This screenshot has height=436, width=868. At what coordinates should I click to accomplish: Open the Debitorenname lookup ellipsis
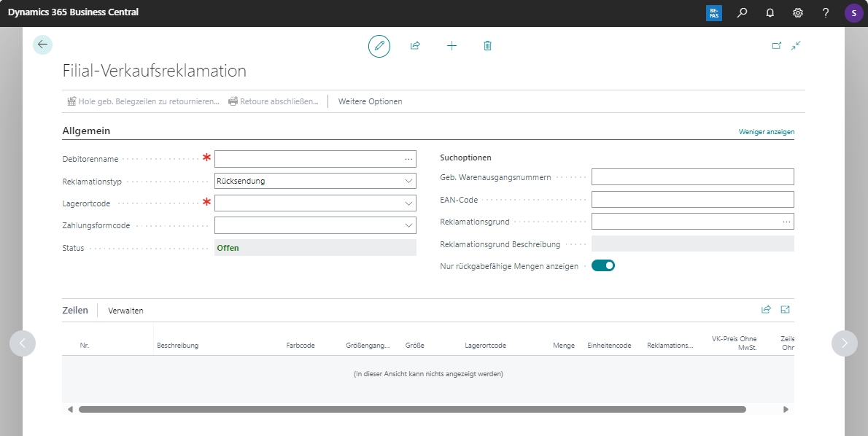[408, 159]
